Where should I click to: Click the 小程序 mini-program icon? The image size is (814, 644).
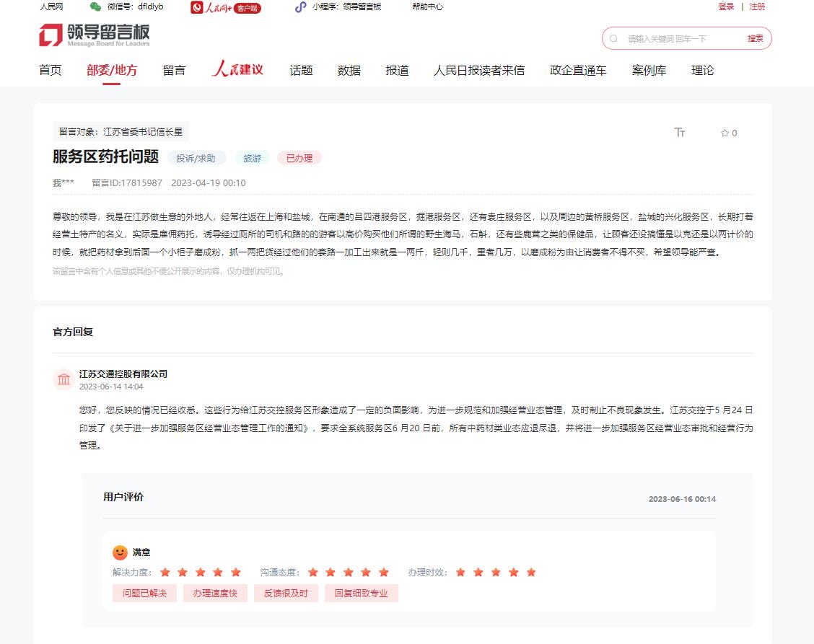[301, 7]
